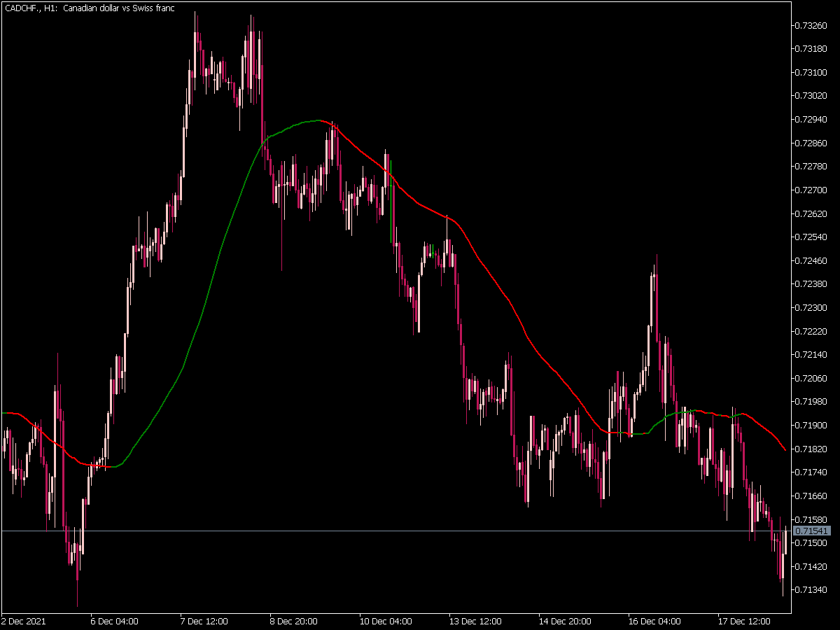Click the 0.72860 price axis label
This screenshot has width=840, height=630.
click(x=810, y=143)
